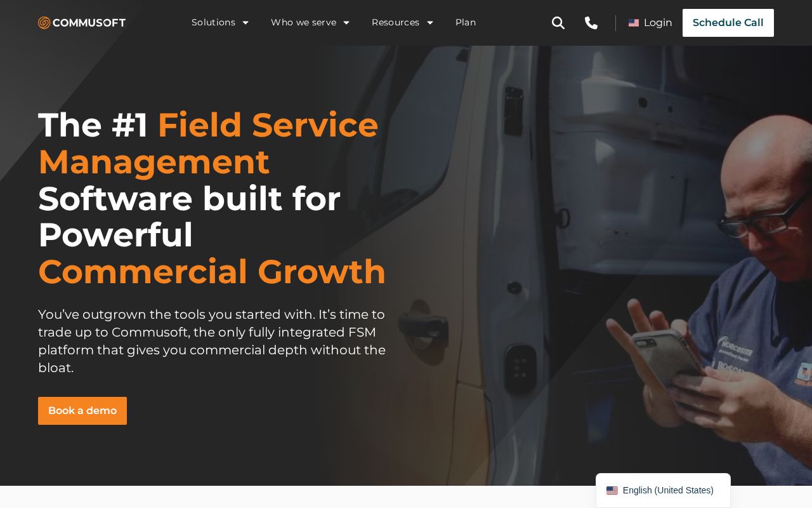Screen dimensions: 812x508
Task: Click the Commusoft spiral logo icon
Action: 44,23
